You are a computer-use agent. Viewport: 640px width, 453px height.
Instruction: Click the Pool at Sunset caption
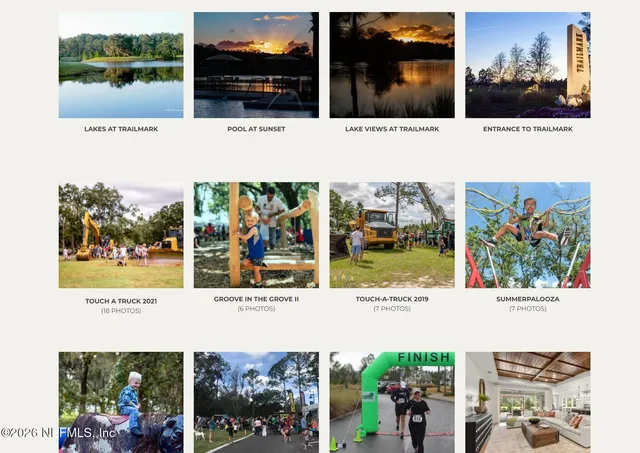point(256,129)
